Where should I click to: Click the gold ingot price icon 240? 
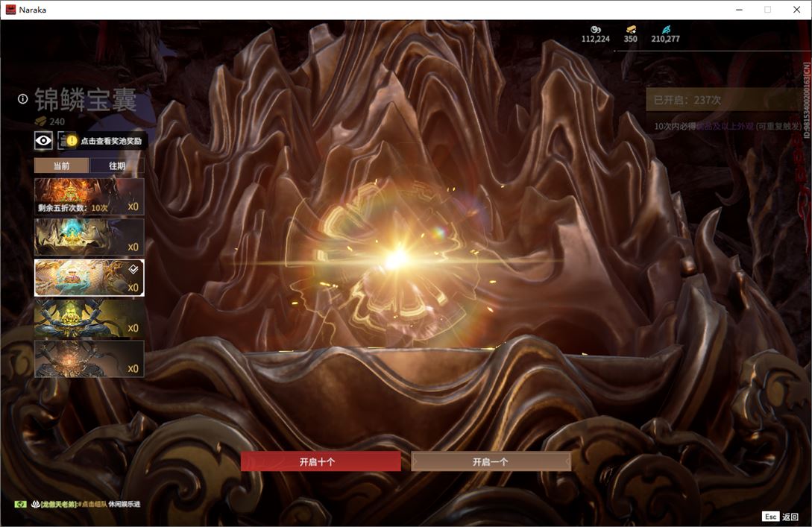coord(40,122)
